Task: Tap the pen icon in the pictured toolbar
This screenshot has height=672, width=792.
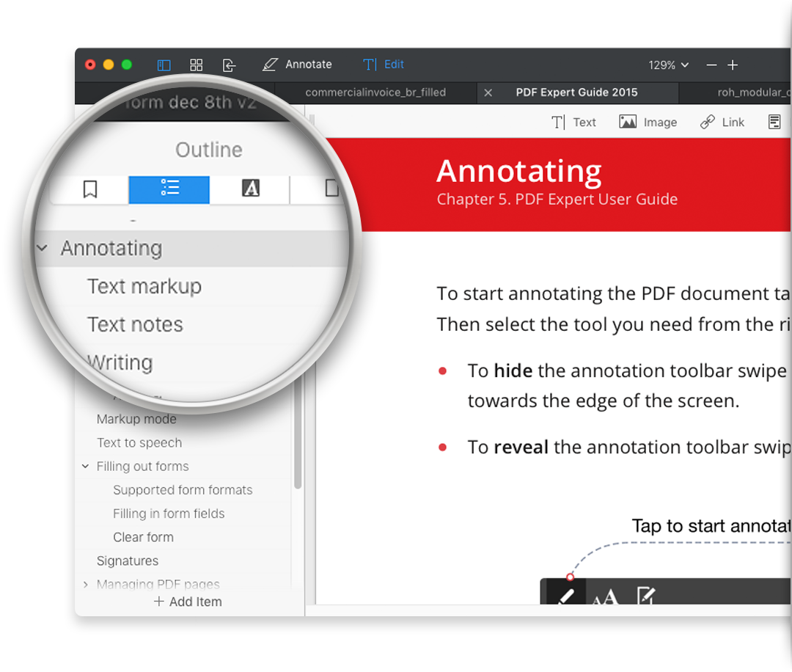Action: pos(565,595)
